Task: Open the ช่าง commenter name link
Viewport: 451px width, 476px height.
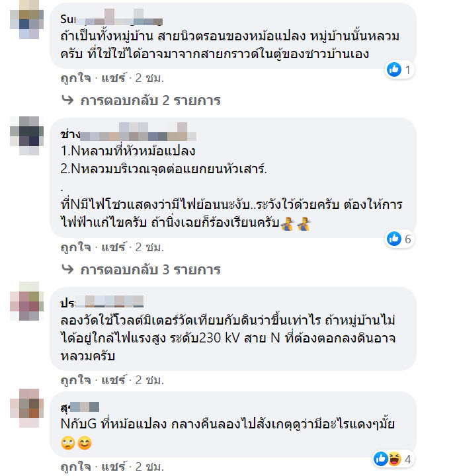Action: 128,134
